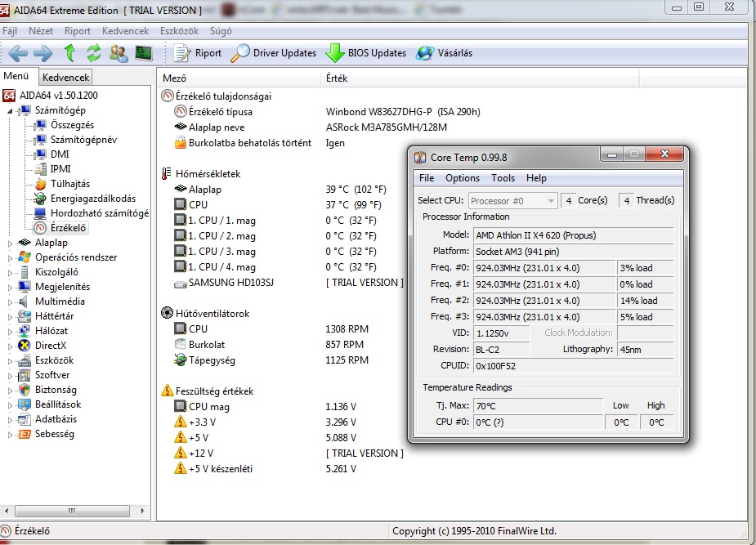This screenshot has width=756, height=545.
Task: Click the Biztonság shield icon
Action: (x=25, y=390)
